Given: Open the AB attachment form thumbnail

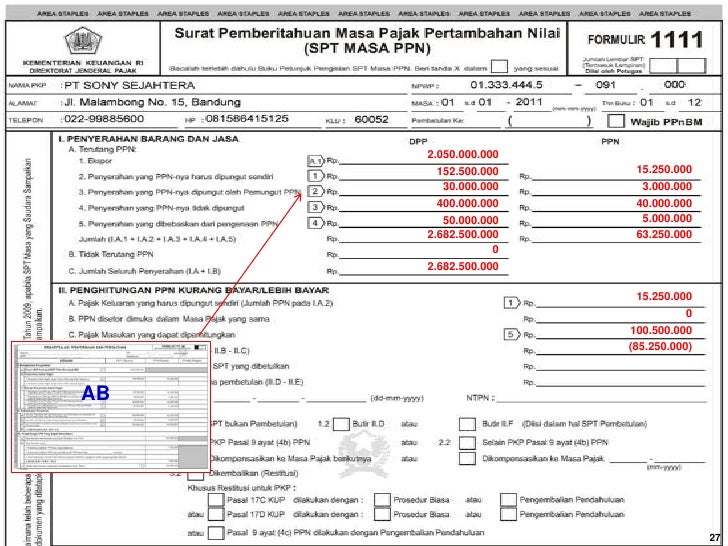Looking at the screenshot, I should click(111, 407).
